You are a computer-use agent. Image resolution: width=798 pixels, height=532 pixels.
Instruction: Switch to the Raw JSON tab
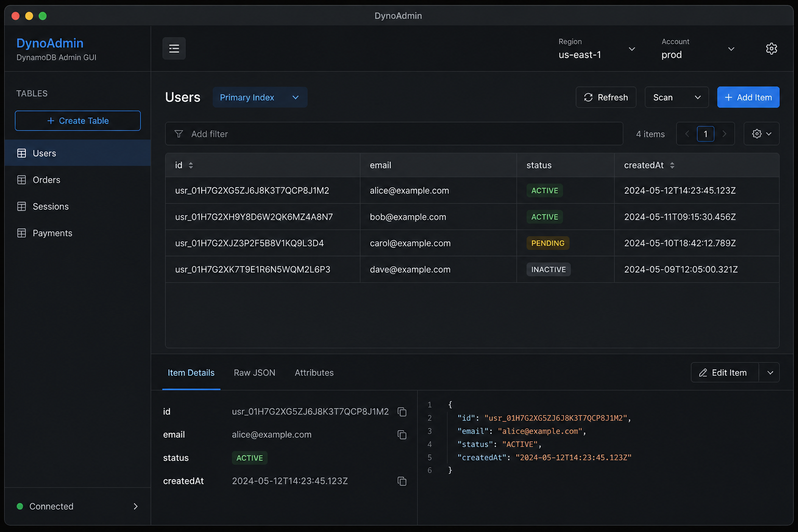click(255, 373)
